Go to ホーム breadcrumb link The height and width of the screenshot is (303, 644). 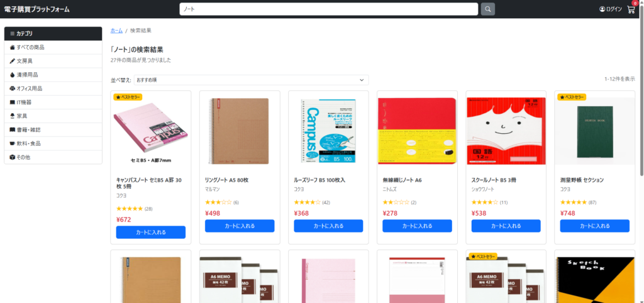coord(116,30)
